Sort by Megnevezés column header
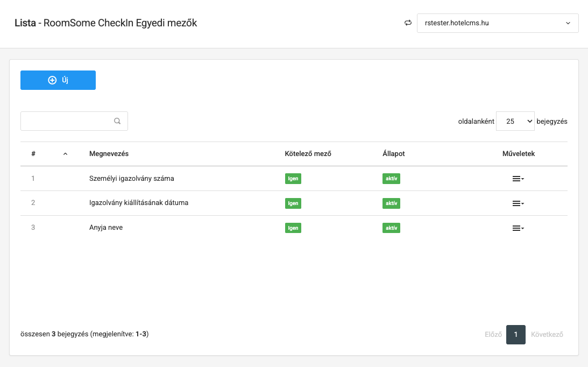Image resolution: width=588 pixels, height=367 pixels. click(x=109, y=154)
